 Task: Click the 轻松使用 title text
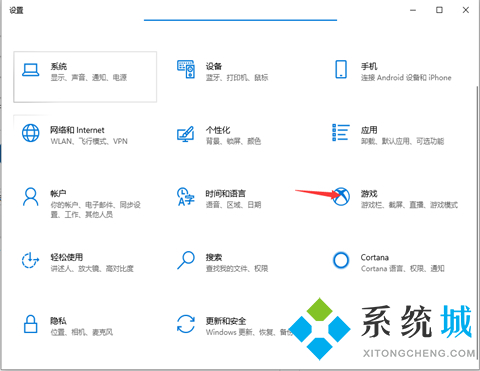[x=67, y=257]
